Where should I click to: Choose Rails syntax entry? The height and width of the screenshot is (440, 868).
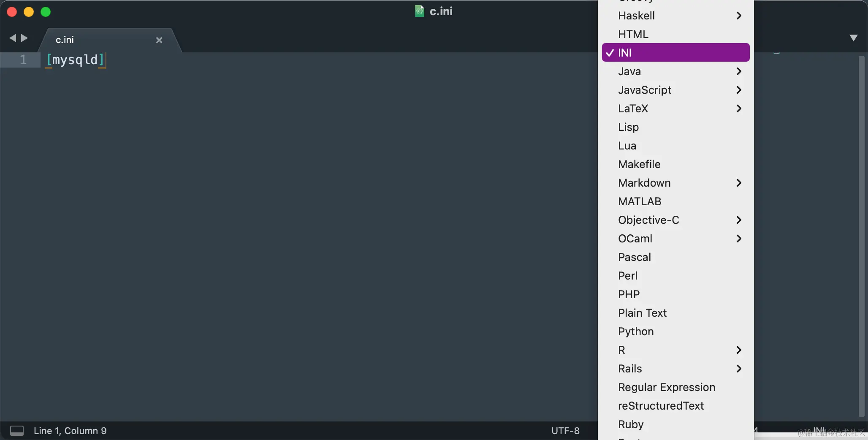(675, 369)
